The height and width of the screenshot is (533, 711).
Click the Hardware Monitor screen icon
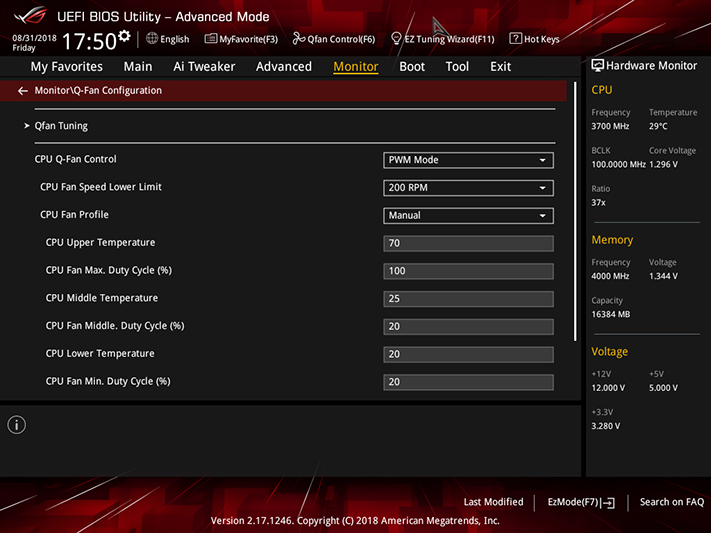tap(598, 66)
